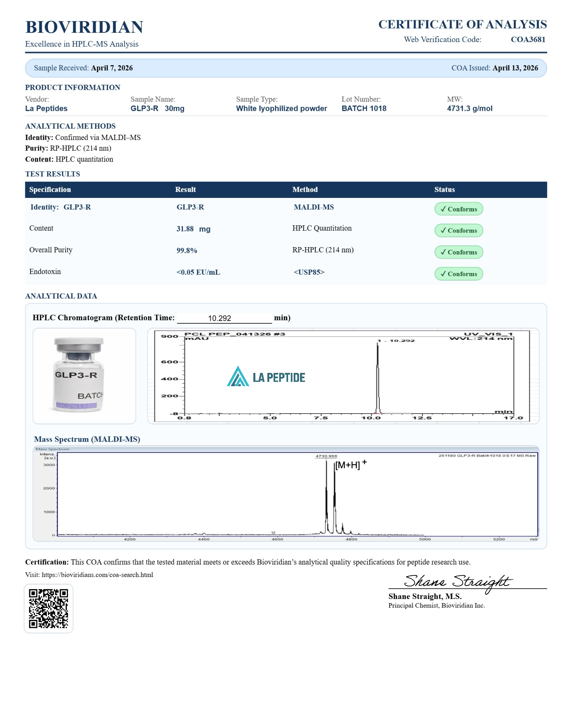Click the BIOVIRIDIAN header title
This screenshot has width=563, height=728.
(x=84, y=27)
